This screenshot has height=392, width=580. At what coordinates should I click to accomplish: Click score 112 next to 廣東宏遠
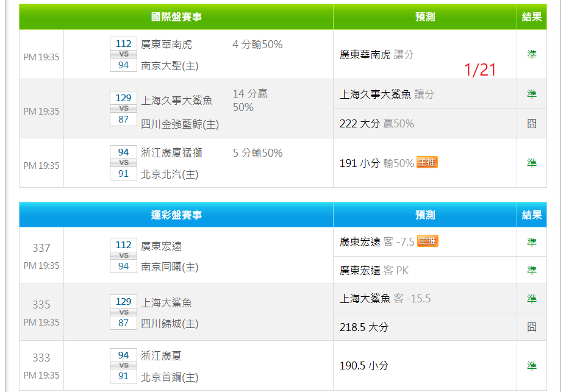tap(124, 245)
